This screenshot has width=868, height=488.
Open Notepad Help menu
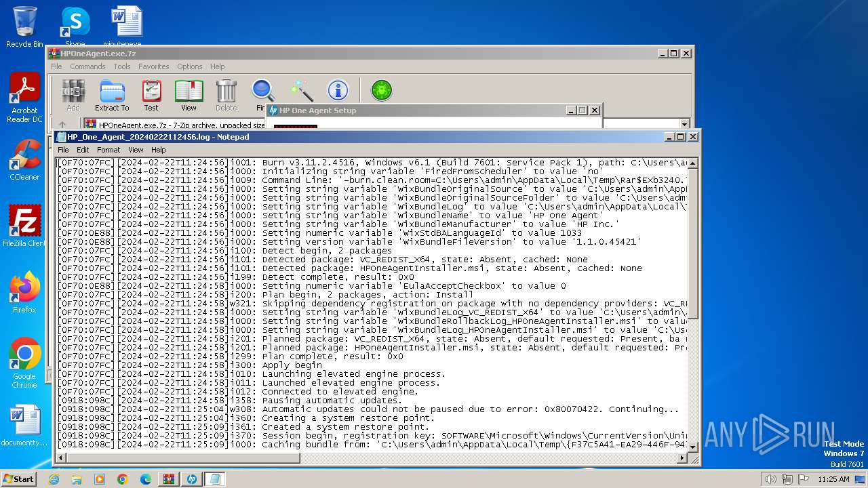click(x=158, y=150)
